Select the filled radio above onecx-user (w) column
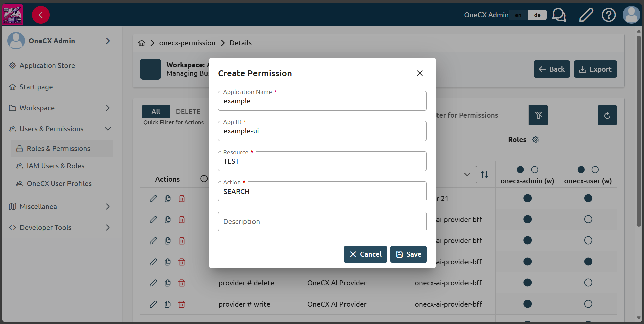 click(581, 170)
